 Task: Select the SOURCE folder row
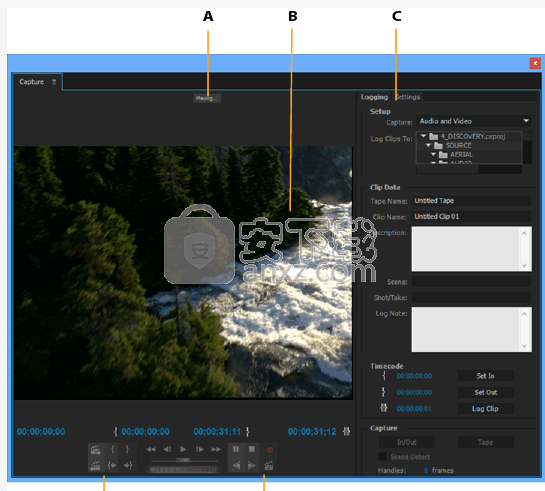point(469,145)
